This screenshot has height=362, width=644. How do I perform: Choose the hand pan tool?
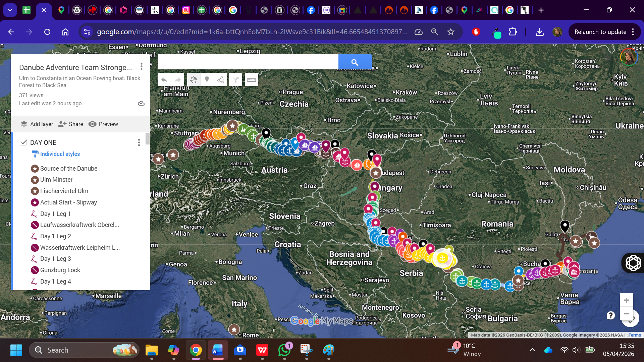(194, 80)
